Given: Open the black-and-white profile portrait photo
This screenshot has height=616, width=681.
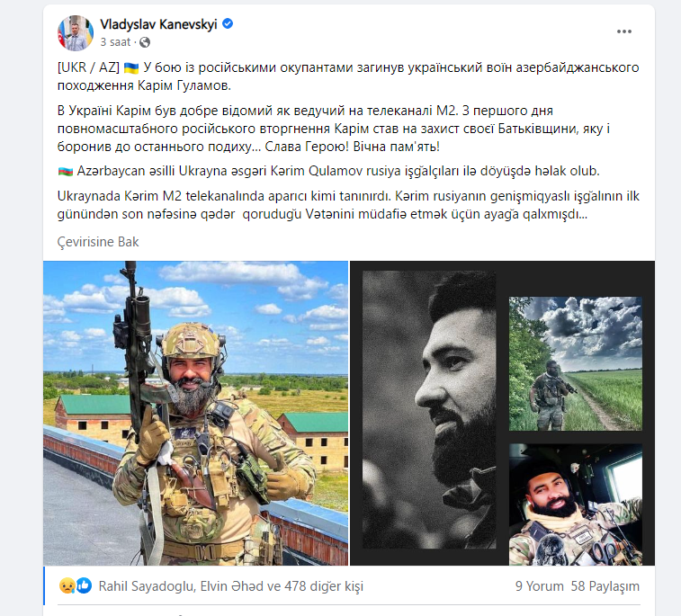Looking at the screenshot, I should click(x=429, y=409).
